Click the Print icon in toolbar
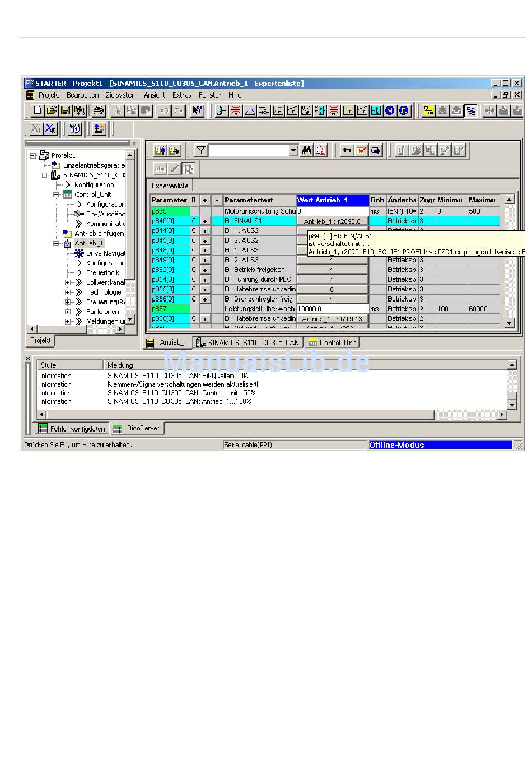This screenshot has width=532, height=783. tap(99, 110)
